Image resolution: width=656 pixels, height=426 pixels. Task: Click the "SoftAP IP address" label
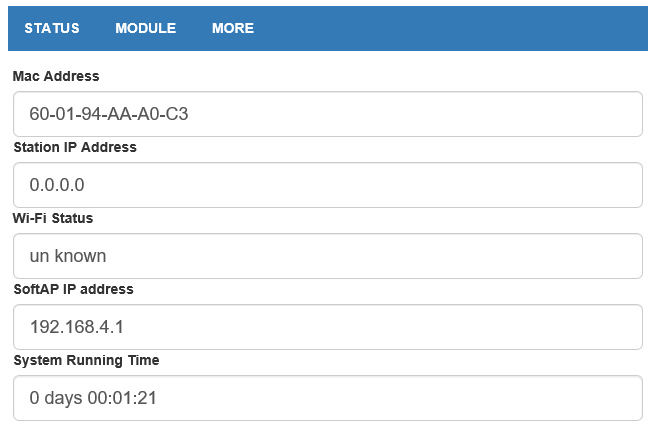pyautogui.click(x=73, y=289)
